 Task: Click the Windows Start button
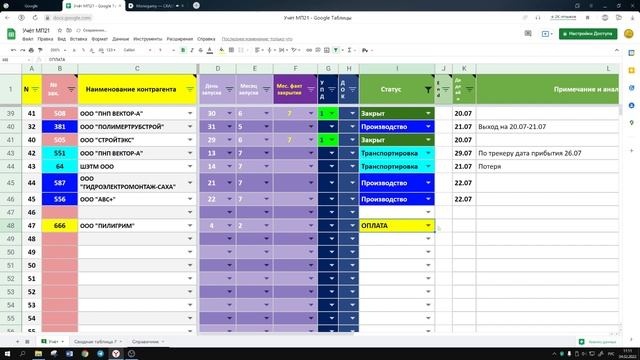coord(7,353)
